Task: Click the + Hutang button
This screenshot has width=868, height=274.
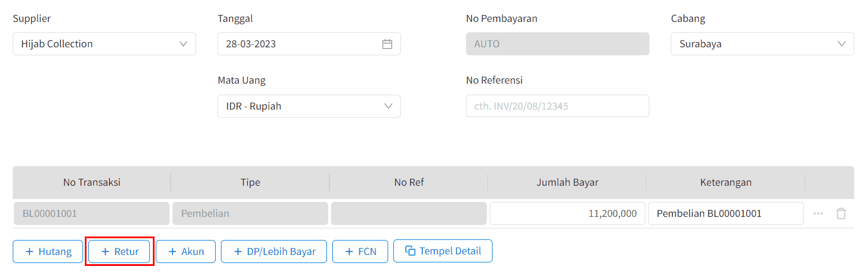Action: (48, 252)
